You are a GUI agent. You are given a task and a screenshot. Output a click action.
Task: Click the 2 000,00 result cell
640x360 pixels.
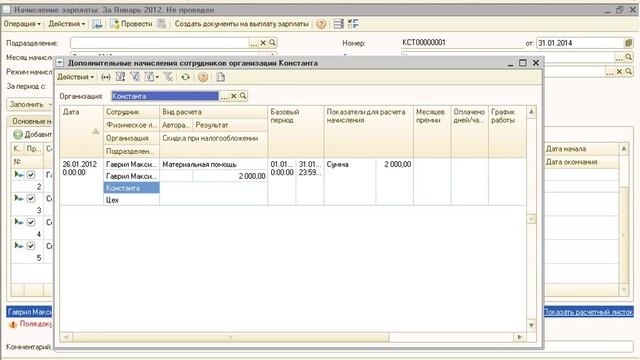(x=230, y=176)
